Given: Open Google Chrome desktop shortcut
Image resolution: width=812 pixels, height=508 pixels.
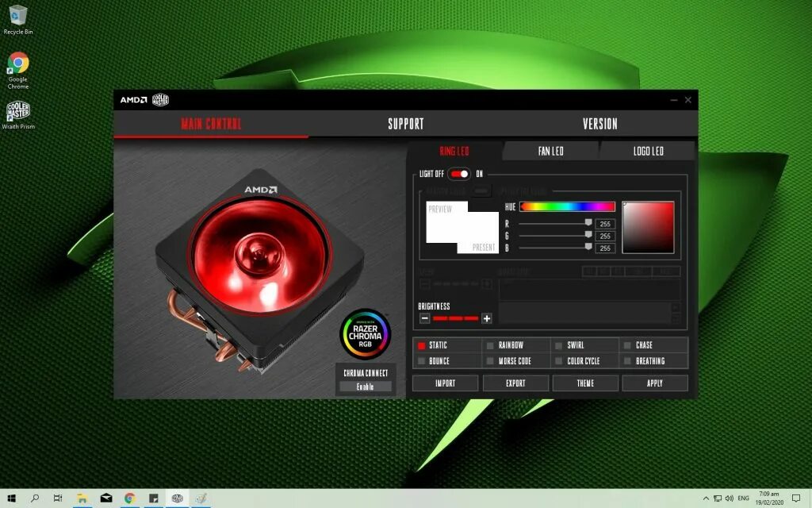Looking at the screenshot, I should point(17,71).
